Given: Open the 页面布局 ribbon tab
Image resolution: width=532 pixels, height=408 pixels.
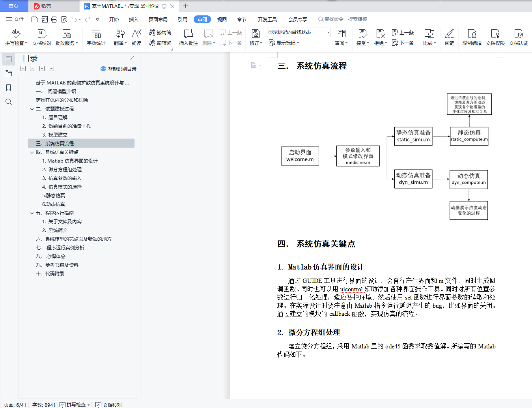Looking at the screenshot, I should [158, 19].
